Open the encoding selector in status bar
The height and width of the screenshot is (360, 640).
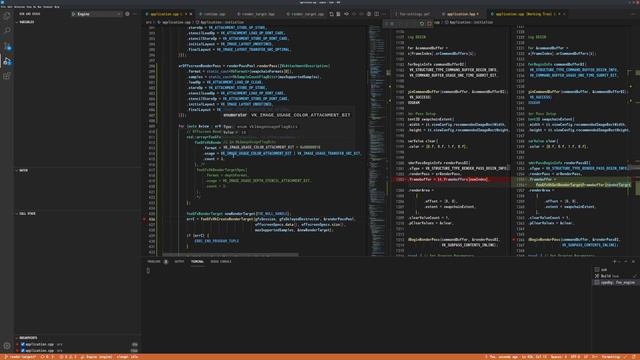point(575,357)
